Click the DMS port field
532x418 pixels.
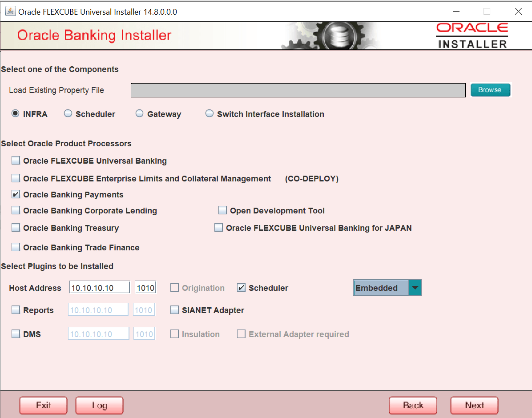coord(144,334)
